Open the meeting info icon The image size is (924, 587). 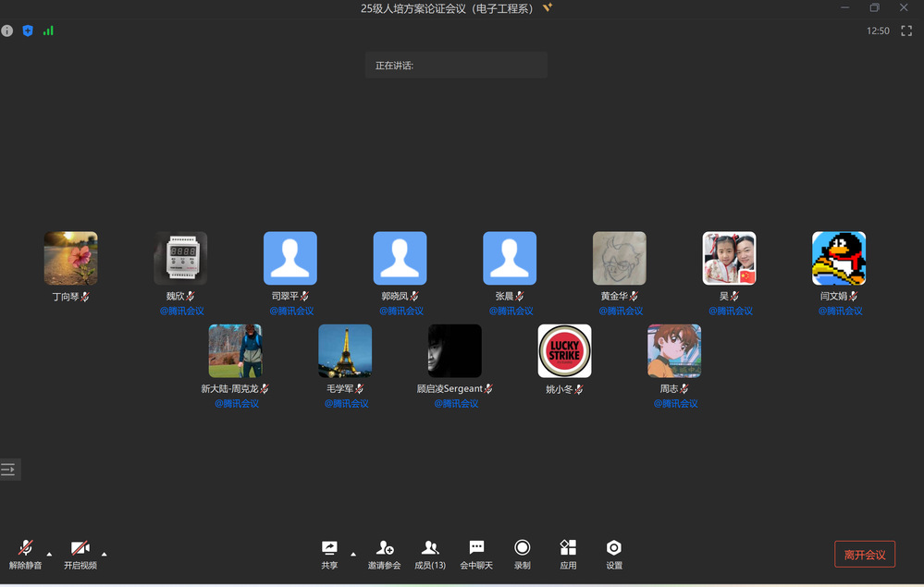(x=7, y=31)
